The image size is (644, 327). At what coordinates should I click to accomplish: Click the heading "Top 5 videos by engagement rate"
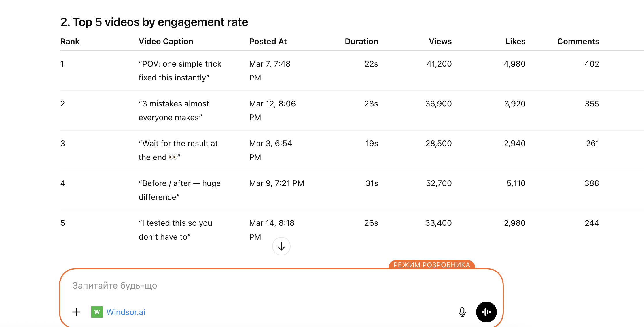(154, 22)
